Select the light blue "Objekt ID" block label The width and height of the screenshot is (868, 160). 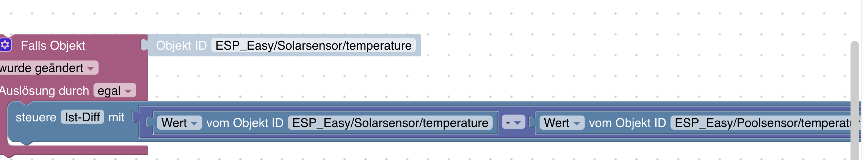coord(181,45)
